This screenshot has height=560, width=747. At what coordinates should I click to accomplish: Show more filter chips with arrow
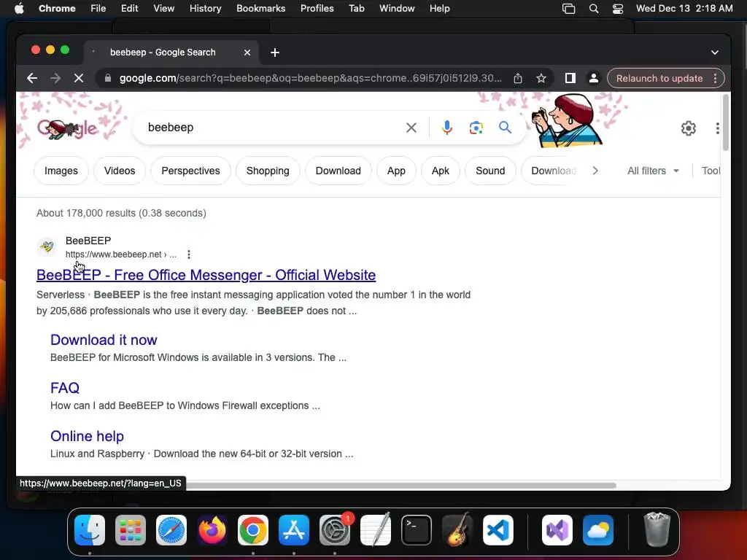point(595,171)
